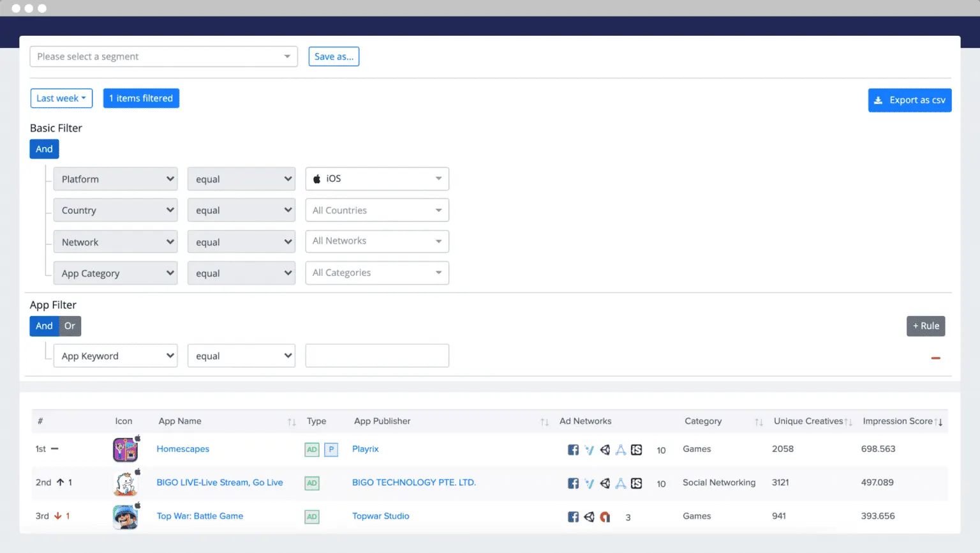Open the 'Please select a segment' dropdown
This screenshot has width=980, height=553.
pyautogui.click(x=163, y=56)
